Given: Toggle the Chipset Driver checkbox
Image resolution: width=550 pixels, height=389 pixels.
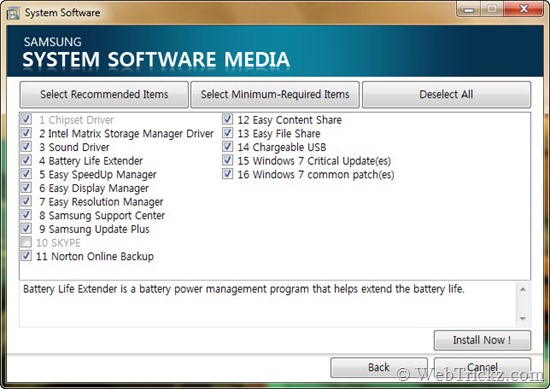Looking at the screenshot, I should tap(26, 119).
